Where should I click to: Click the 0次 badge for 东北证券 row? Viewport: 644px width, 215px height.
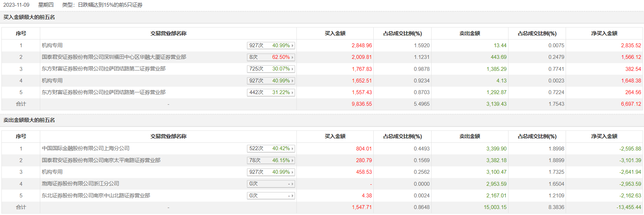point(271,196)
